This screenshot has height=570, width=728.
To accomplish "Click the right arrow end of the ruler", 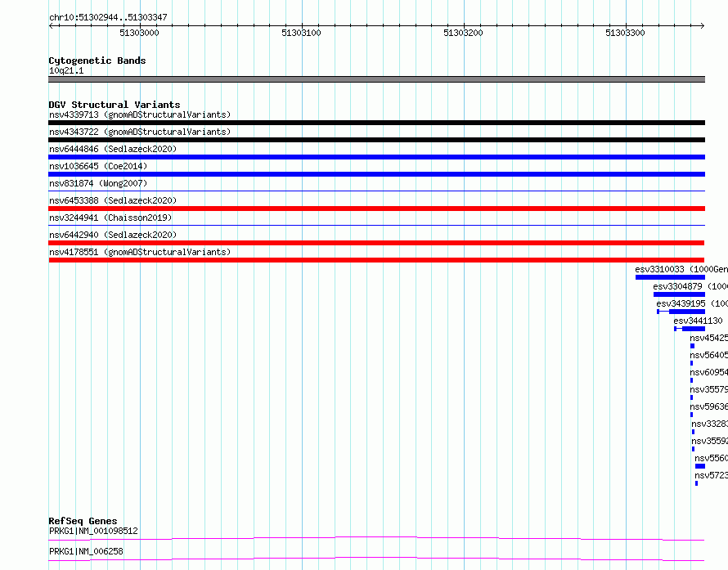I will tap(702, 25).
